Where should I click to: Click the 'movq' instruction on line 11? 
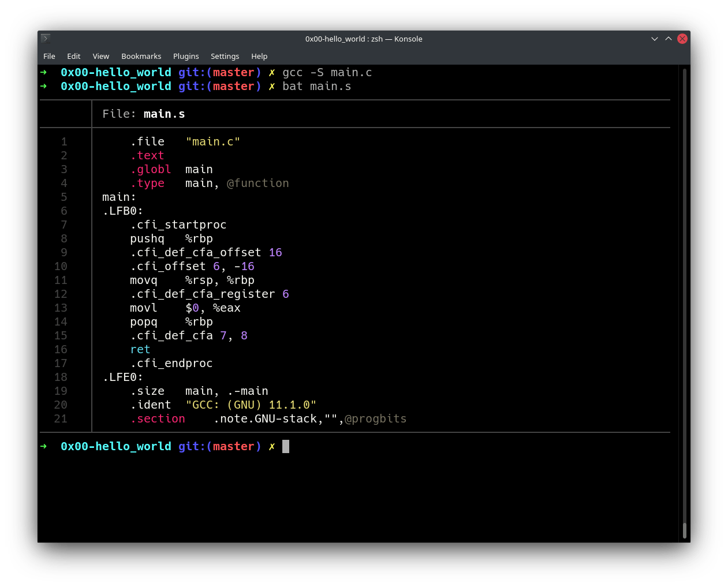[144, 280]
